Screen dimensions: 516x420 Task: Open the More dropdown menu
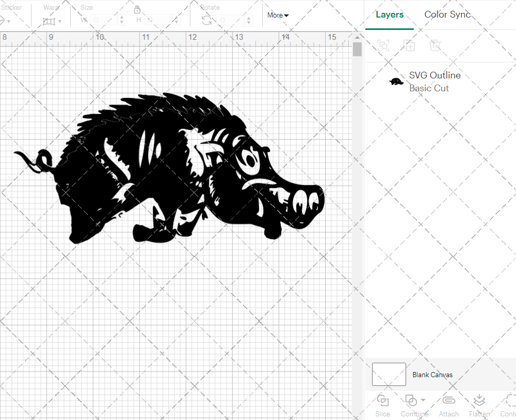point(277,15)
